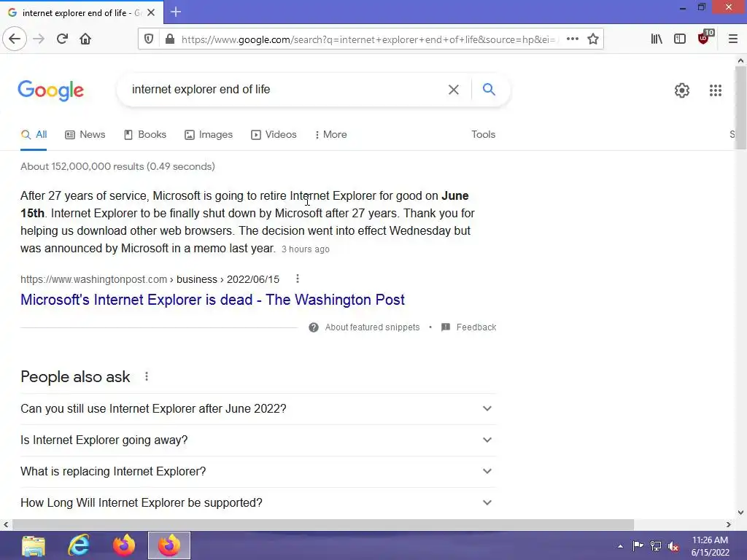This screenshot has height=560, width=747.
Task: Click the scroll right arrow on horizontal scrollbar
Action: tap(729, 524)
